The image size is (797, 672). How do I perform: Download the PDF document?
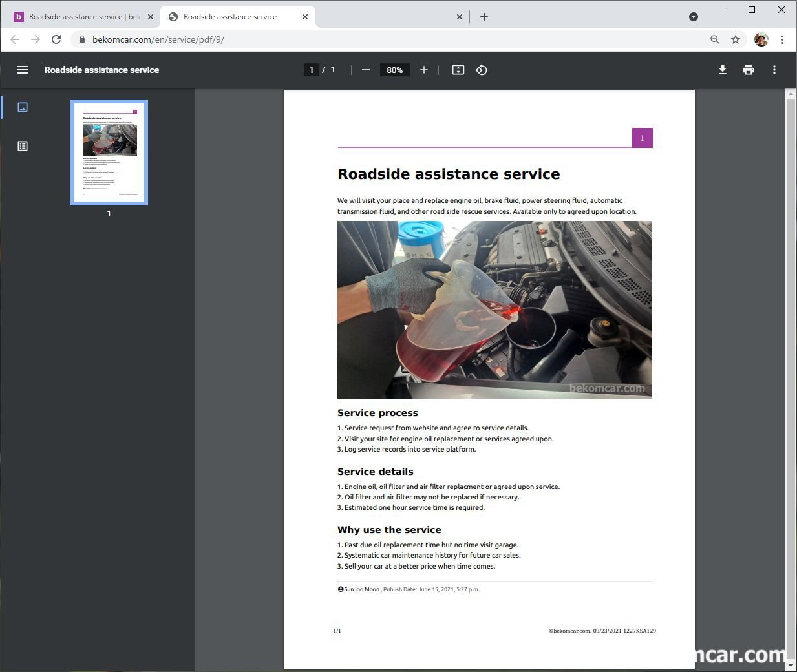(x=723, y=70)
